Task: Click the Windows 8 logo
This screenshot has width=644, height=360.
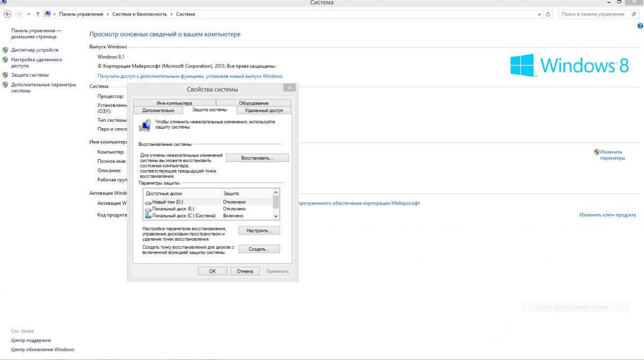Action: 569,65
